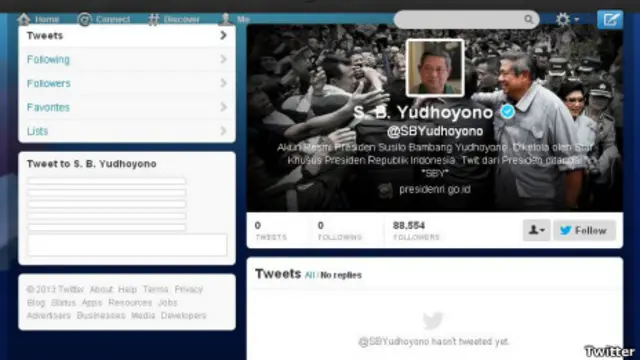Screen dimensions: 640x360
Task: Click the Apps footer link
Action: tap(92, 303)
